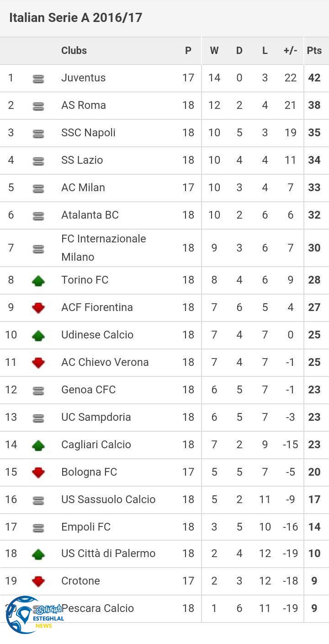The image size is (329, 644).
Task: Click the Pts column header
Action: click(x=314, y=51)
